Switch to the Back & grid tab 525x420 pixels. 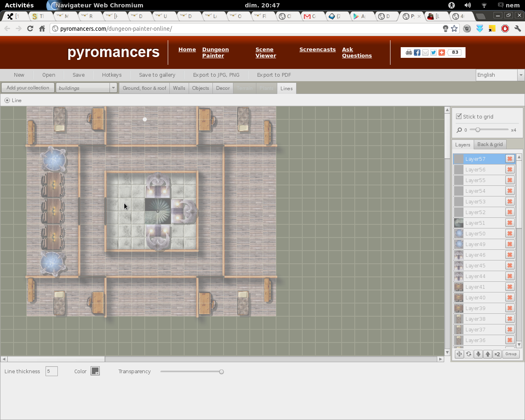[x=490, y=144]
